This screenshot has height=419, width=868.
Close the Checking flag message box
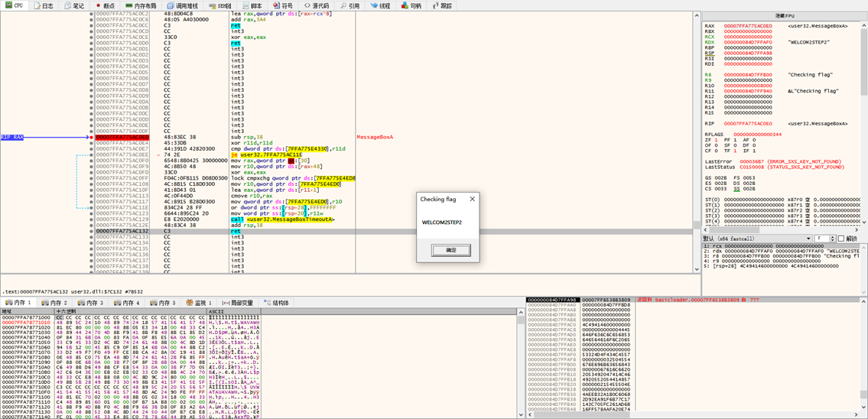472,199
